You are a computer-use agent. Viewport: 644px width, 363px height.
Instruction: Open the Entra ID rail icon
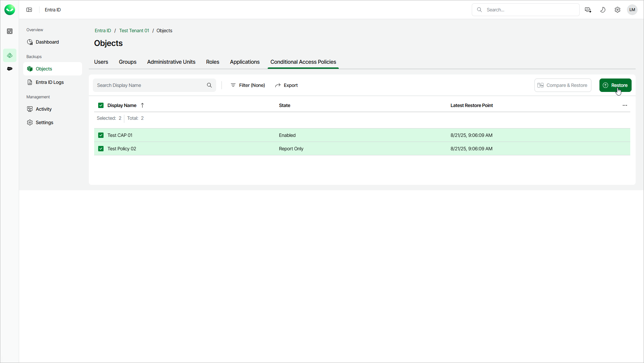pyautogui.click(x=10, y=55)
